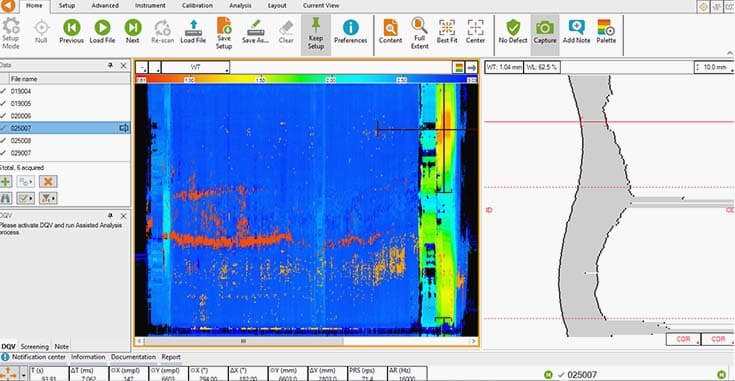Click the rainbow color scale bar

[x=307, y=80]
